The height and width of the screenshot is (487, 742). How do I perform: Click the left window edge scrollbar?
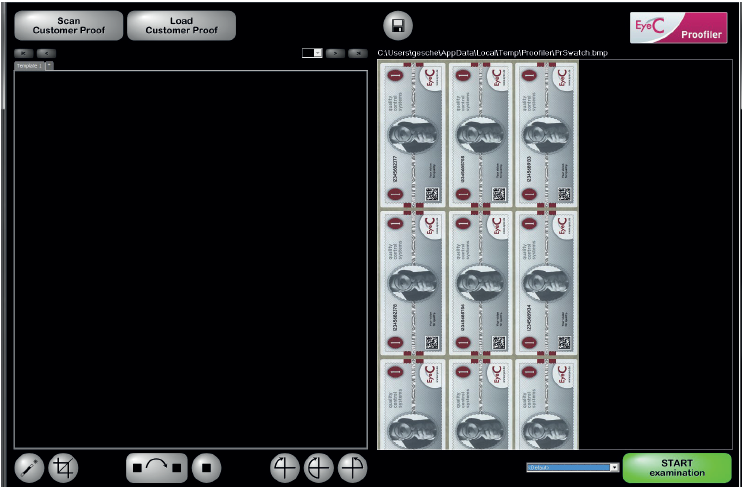[x=4, y=56]
